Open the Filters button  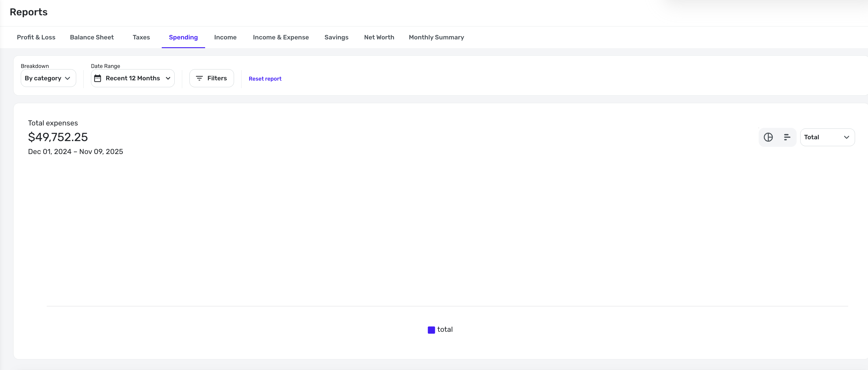[x=217, y=78]
